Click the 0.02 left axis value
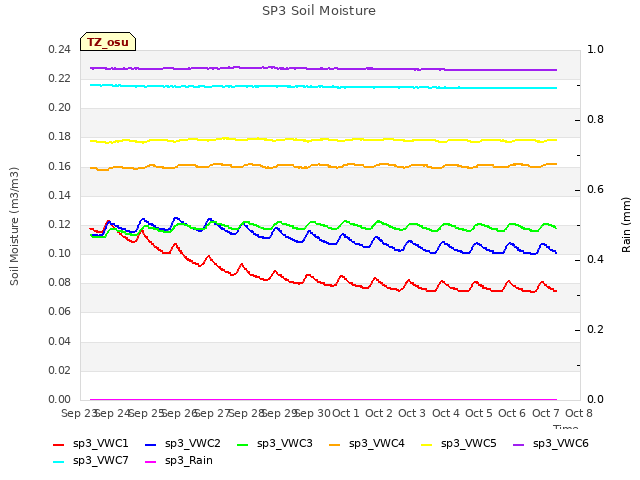This screenshot has height=480, width=640. (x=60, y=371)
